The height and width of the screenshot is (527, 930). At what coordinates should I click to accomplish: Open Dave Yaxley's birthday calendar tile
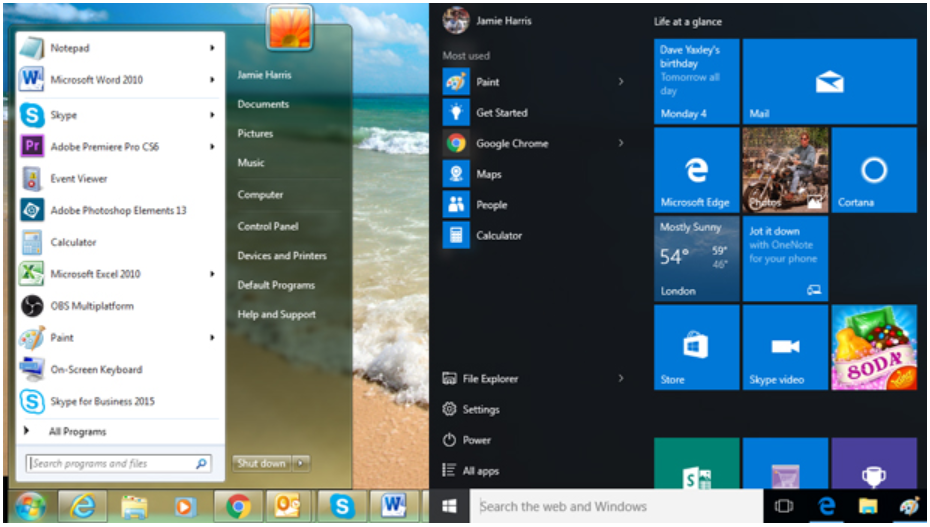[x=696, y=81]
